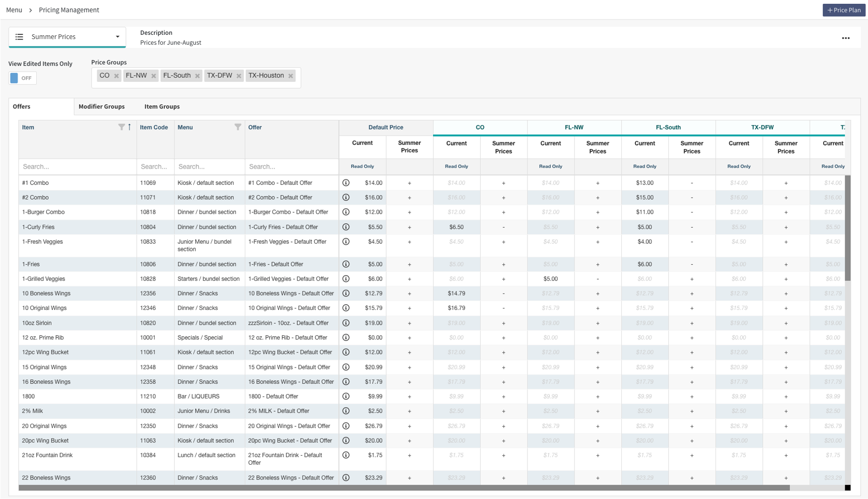Click the Item search field

(78, 167)
